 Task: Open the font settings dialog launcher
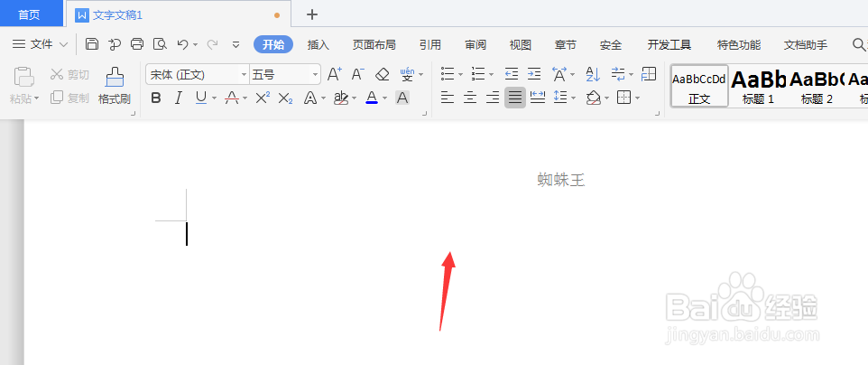[x=425, y=114]
